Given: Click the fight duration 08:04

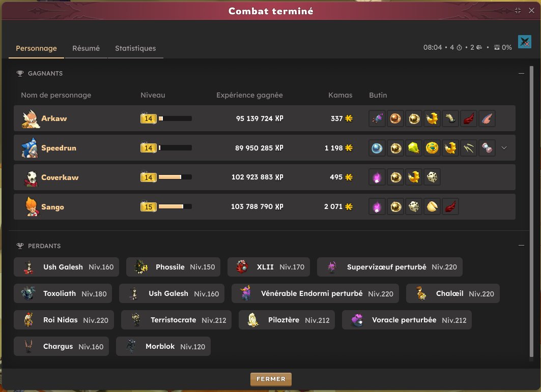Looking at the screenshot, I should tap(432, 48).
